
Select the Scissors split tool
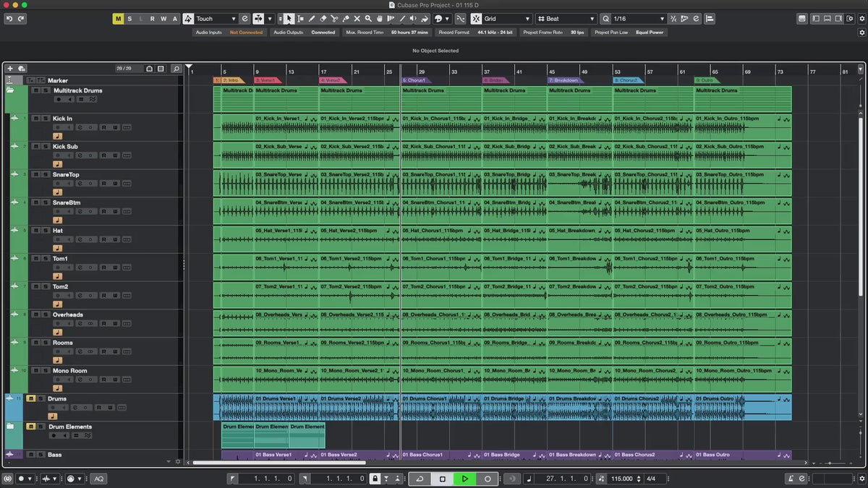(334, 19)
